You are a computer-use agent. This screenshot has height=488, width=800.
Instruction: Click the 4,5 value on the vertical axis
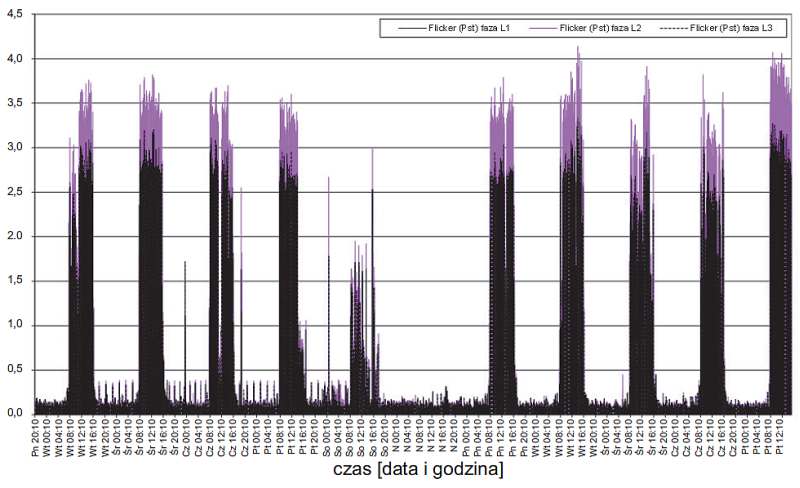(x=15, y=14)
